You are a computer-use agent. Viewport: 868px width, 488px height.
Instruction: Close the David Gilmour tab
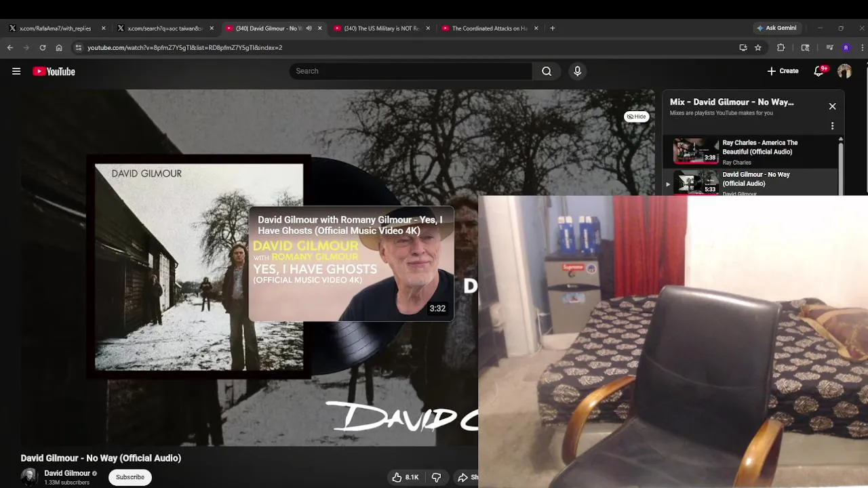[x=320, y=28]
